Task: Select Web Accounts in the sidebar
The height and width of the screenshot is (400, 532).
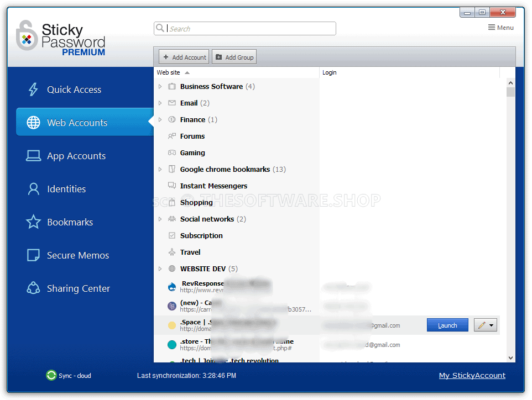Action: click(x=85, y=122)
